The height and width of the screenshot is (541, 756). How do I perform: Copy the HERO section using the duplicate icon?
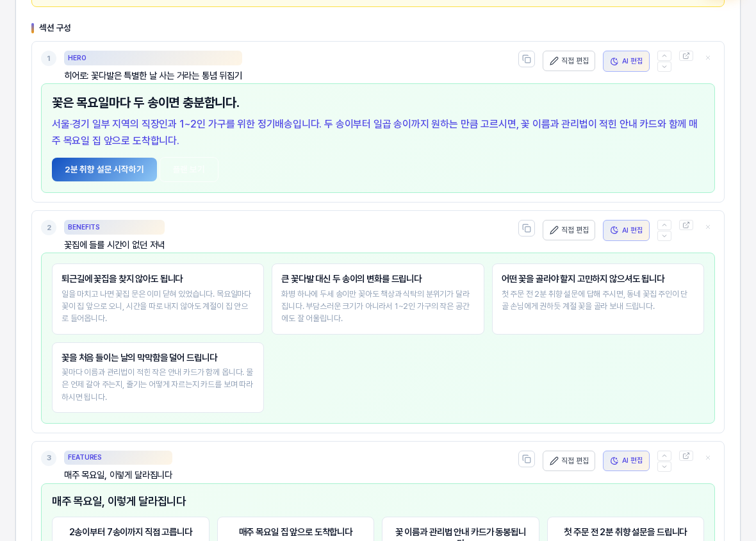pos(527,60)
